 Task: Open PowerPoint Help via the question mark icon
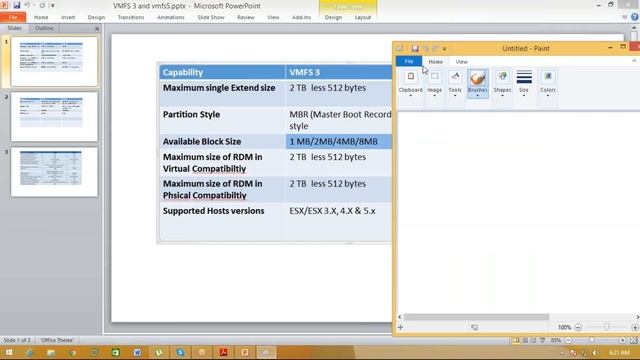(x=635, y=17)
